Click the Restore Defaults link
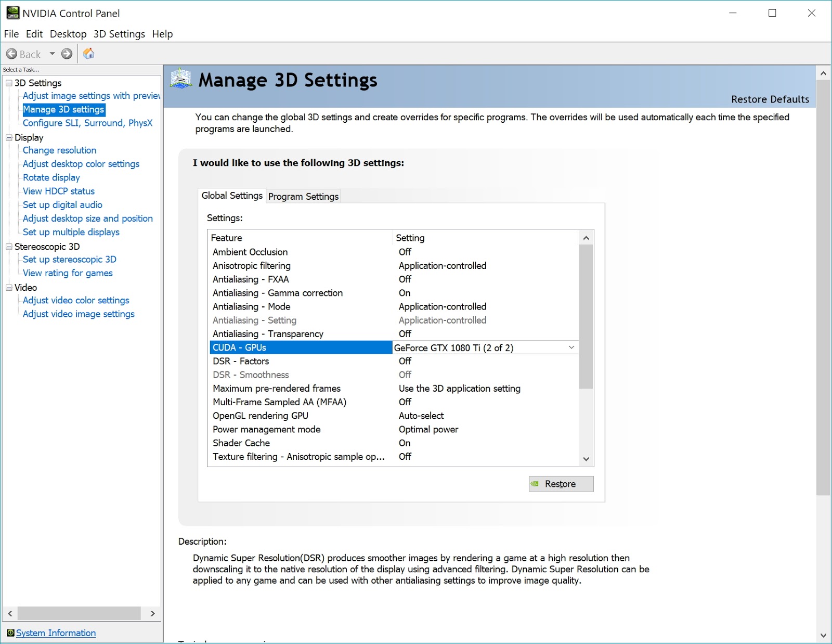 (770, 99)
